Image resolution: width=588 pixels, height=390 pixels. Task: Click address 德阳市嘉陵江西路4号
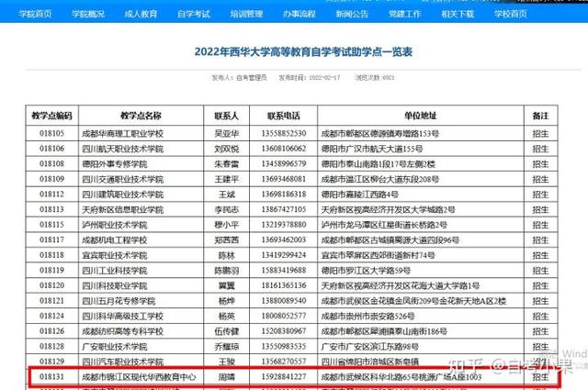pyautogui.click(x=359, y=195)
